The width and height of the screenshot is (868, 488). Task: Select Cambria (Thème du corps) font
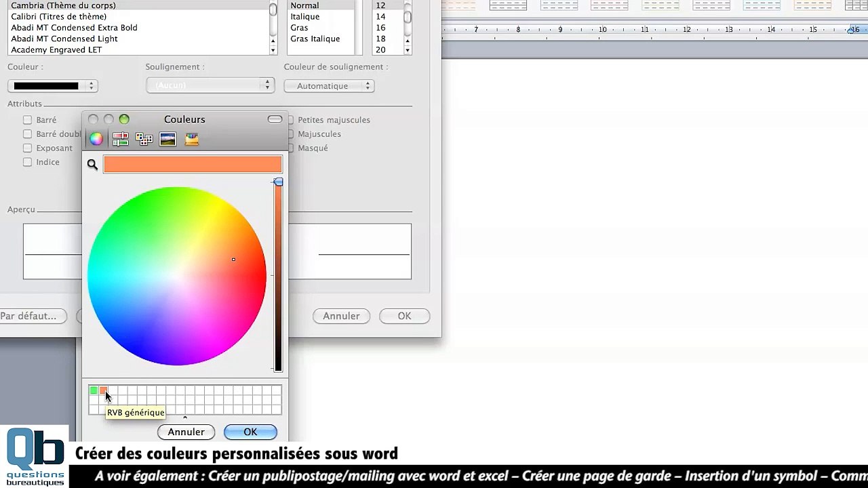pyautogui.click(x=63, y=5)
